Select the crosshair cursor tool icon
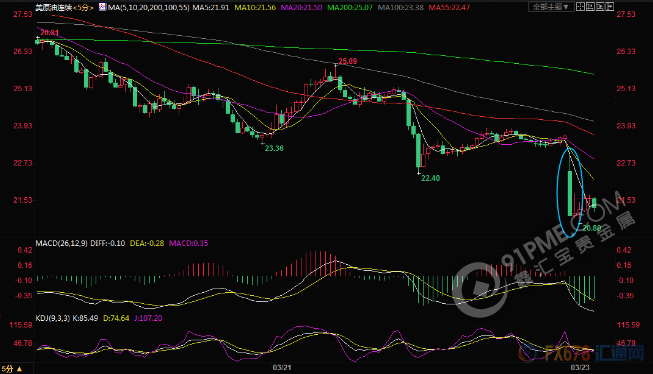 pos(580,6)
